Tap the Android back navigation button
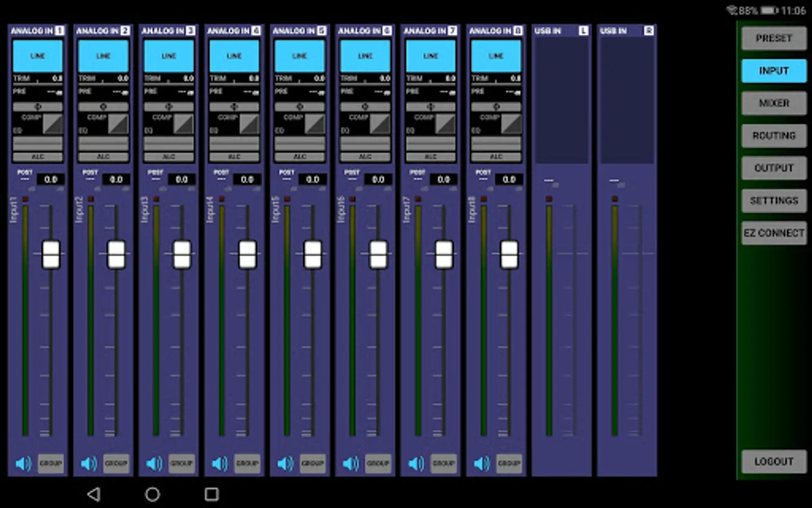The image size is (812, 508). [94, 494]
